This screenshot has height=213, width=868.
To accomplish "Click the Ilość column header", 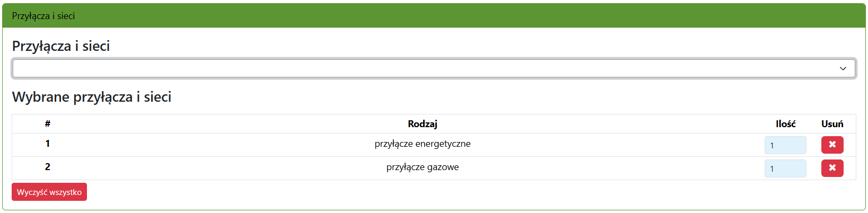I will coord(785,124).
